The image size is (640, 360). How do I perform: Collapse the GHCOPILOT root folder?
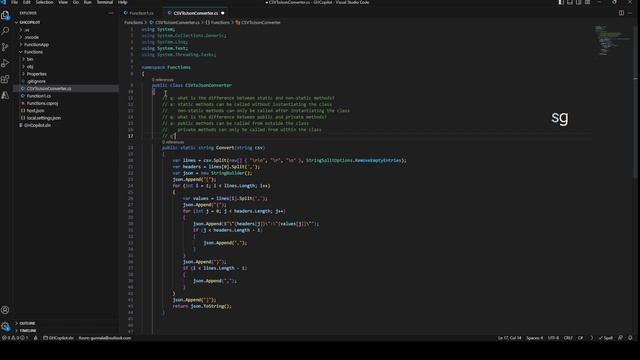[29, 22]
